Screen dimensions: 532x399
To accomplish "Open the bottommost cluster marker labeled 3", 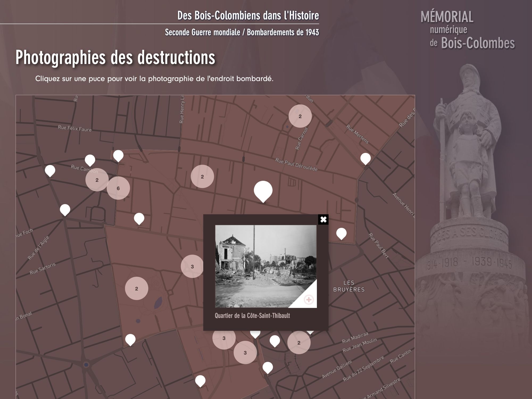I will point(245,352).
